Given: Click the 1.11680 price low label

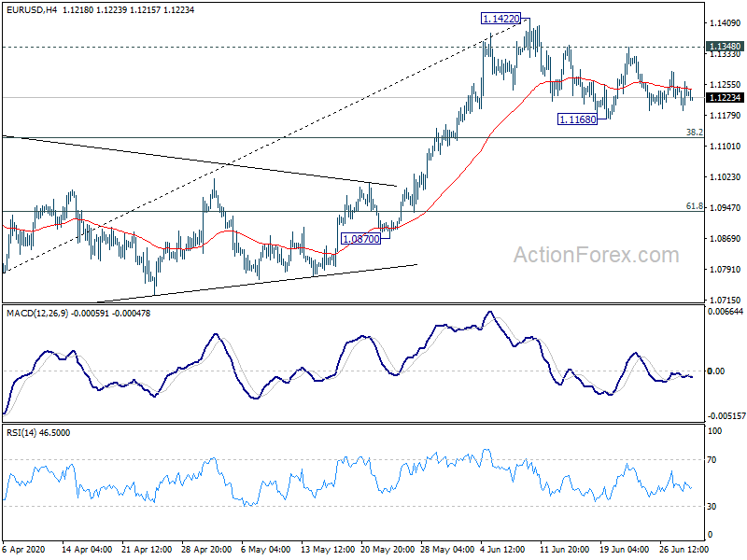Looking at the screenshot, I should [x=577, y=119].
